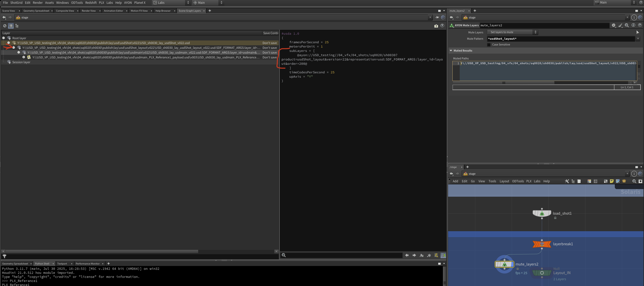
Task: Collapse the Root layer tree item
Action: 4,38
